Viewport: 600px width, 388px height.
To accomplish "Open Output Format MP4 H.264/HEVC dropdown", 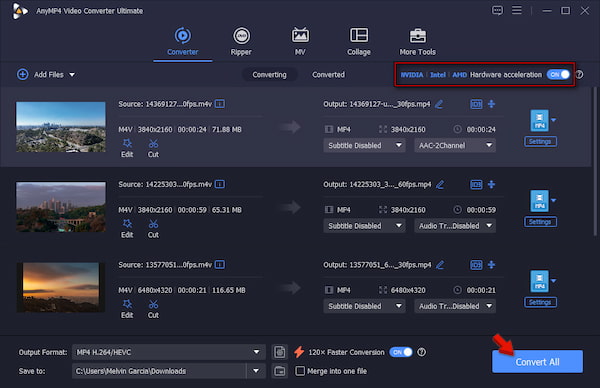I will pyautogui.click(x=169, y=352).
